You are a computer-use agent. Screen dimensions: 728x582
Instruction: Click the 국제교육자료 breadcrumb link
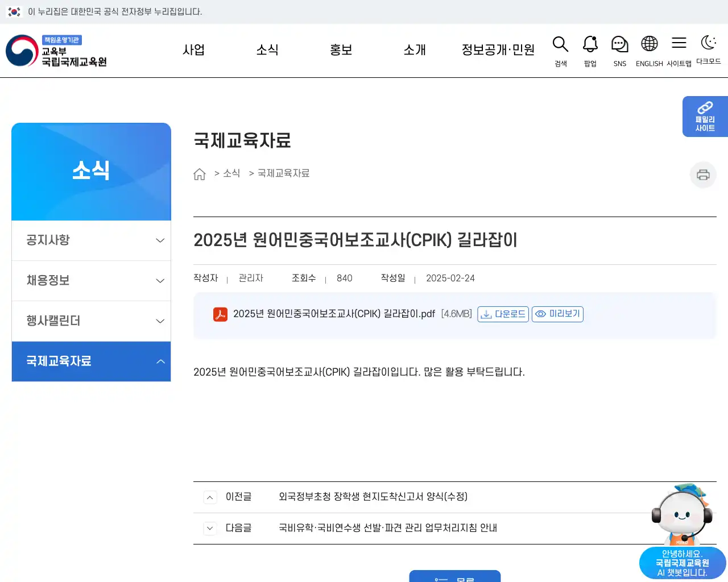tap(284, 173)
